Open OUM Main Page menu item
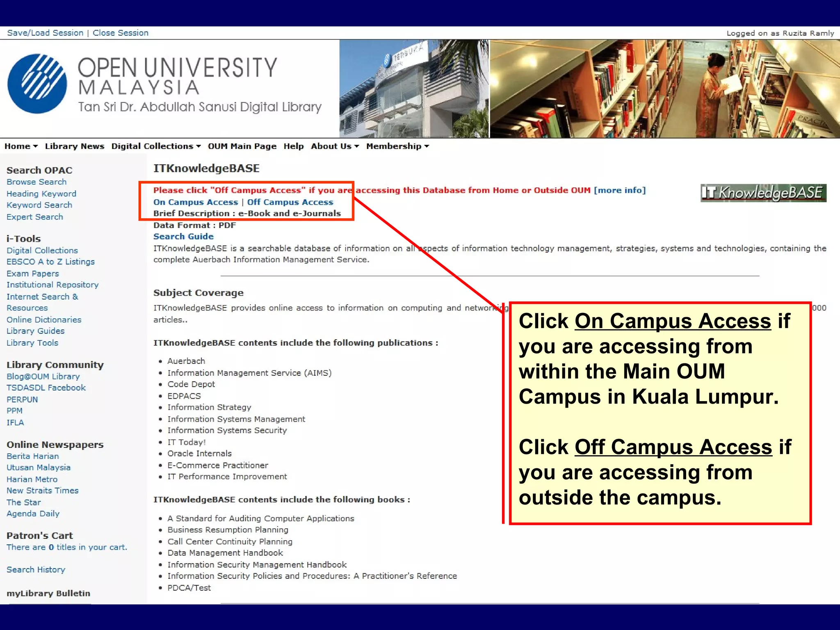The width and height of the screenshot is (840, 630). (x=242, y=146)
